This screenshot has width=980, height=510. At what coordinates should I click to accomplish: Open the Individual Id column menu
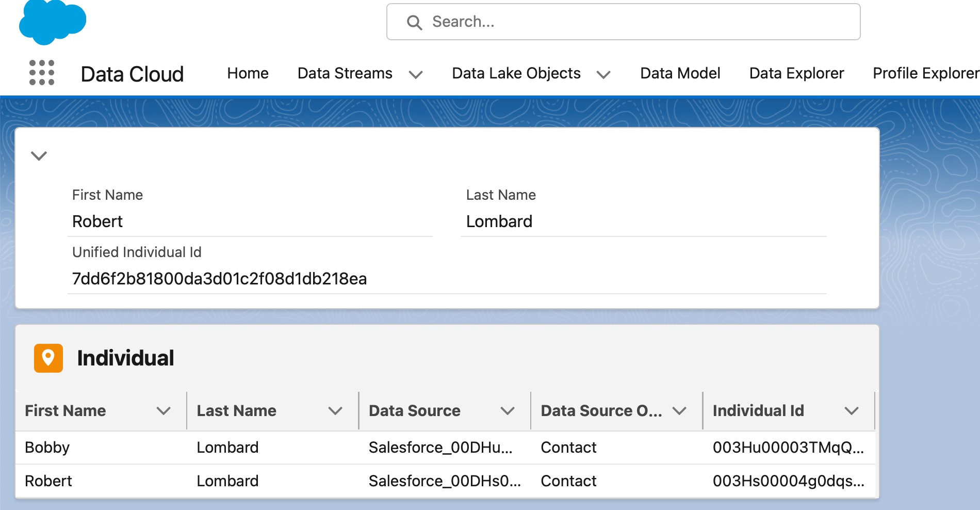pos(852,411)
